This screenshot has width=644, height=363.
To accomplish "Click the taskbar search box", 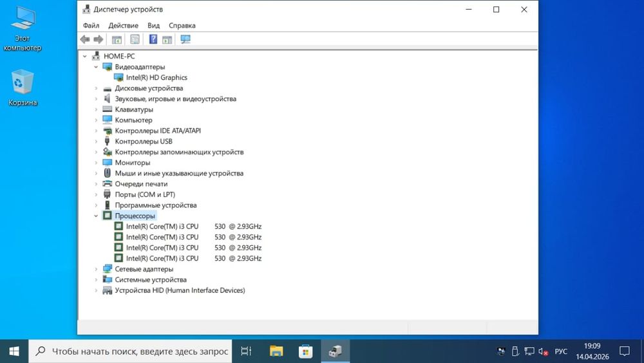I will 130,351.
